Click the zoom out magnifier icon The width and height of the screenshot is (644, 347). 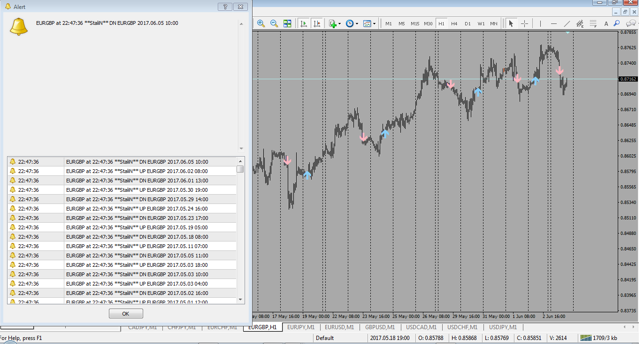[x=274, y=23]
